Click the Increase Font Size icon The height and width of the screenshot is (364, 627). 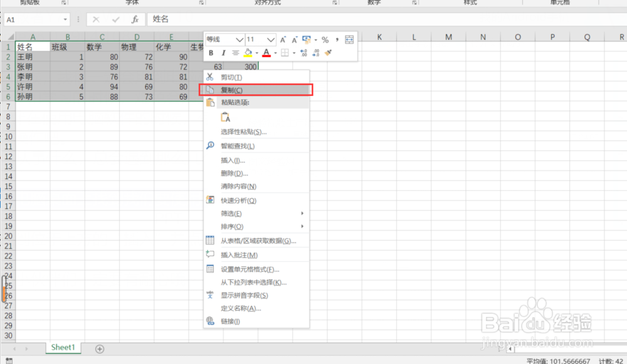283,39
